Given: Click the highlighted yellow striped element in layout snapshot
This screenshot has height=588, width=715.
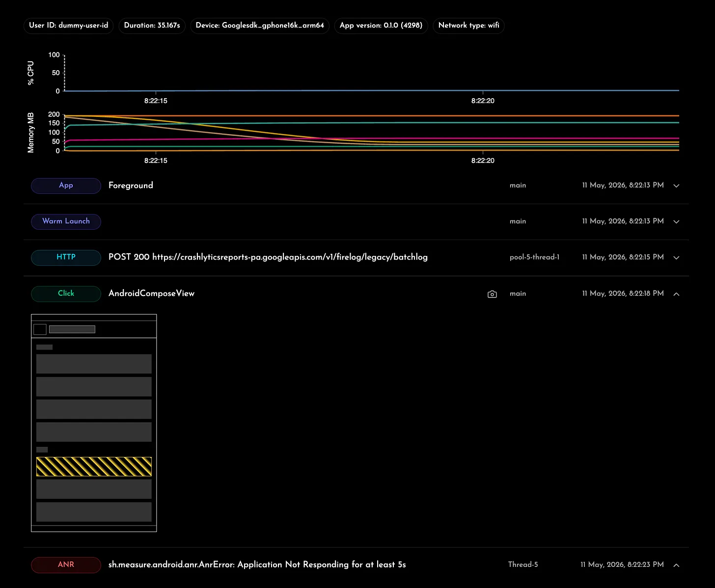Looking at the screenshot, I should (x=94, y=467).
